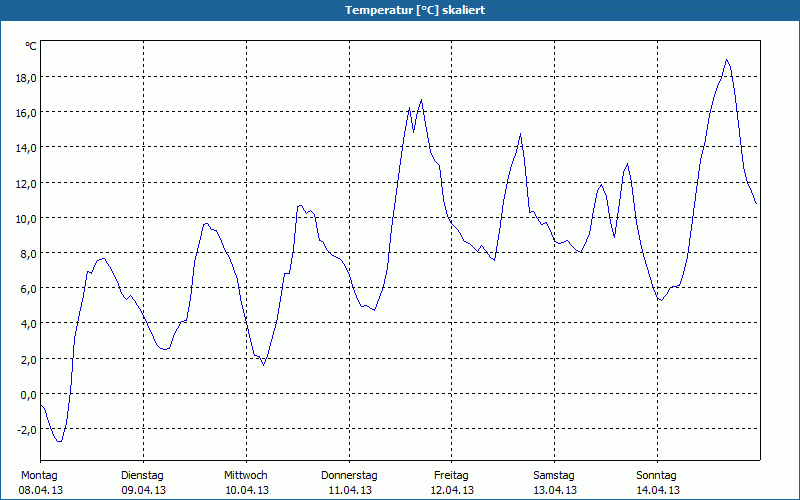This screenshot has width=800, height=500.
Task: Click the 10.04.13 date label
Action: click(x=247, y=490)
